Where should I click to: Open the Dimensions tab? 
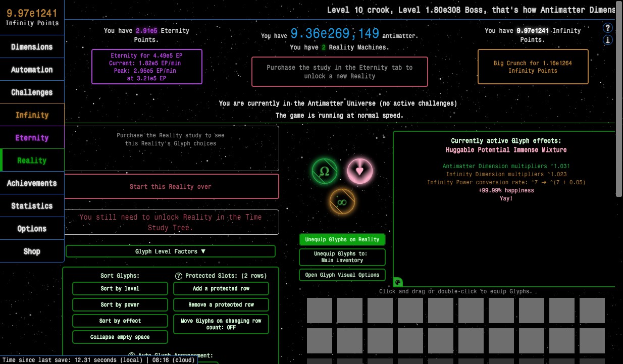coord(32,47)
